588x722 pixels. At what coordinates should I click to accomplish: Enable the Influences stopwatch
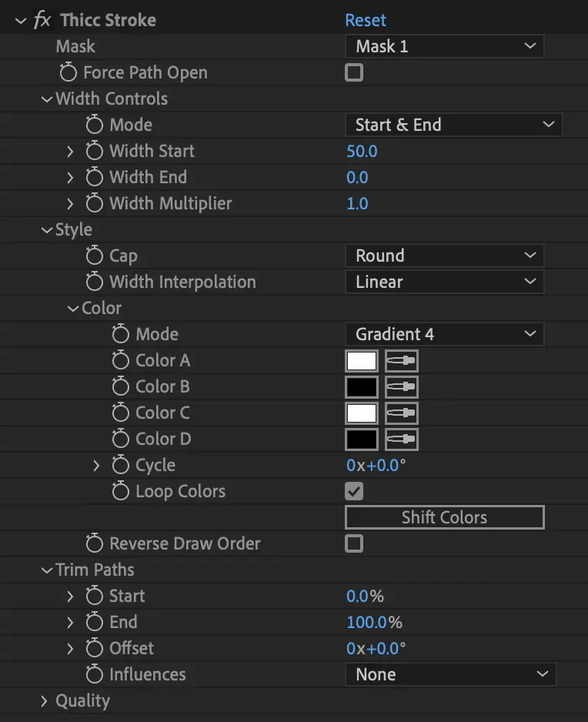pyautogui.click(x=95, y=675)
